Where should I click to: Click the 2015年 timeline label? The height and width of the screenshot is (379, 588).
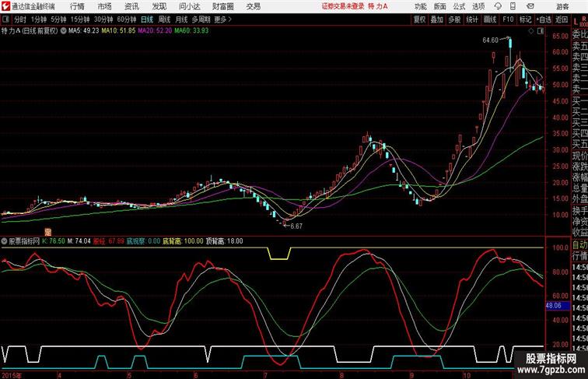click(11, 375)
